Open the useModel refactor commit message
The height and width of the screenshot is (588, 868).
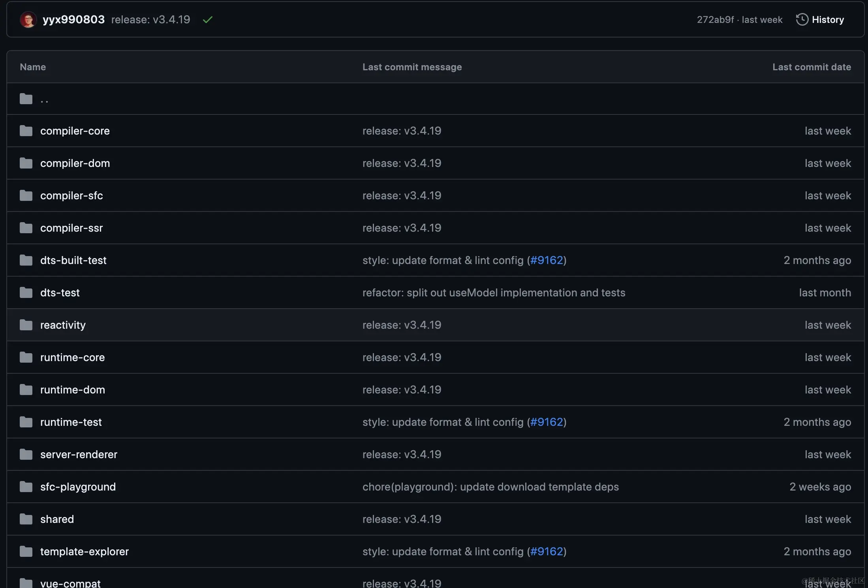tap(494, 292)
